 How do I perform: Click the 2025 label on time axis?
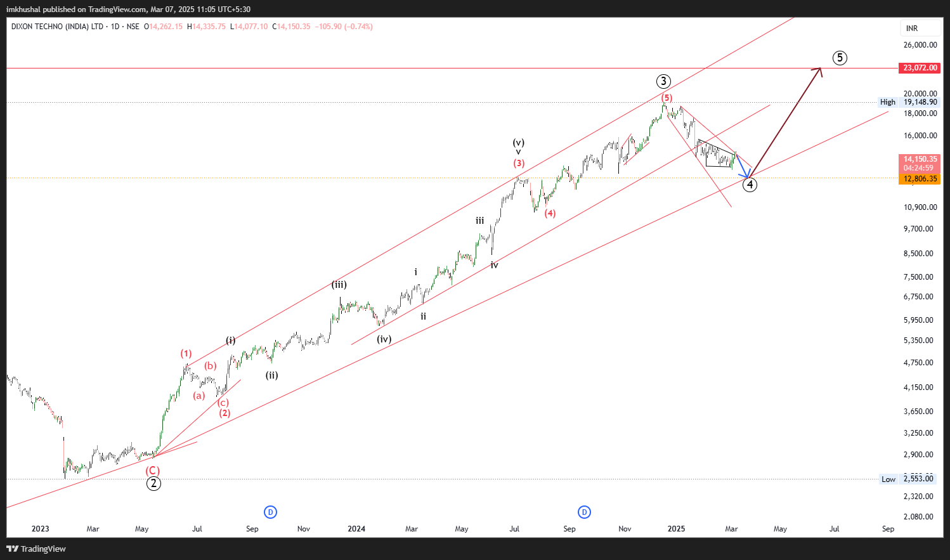coord(676,529)
